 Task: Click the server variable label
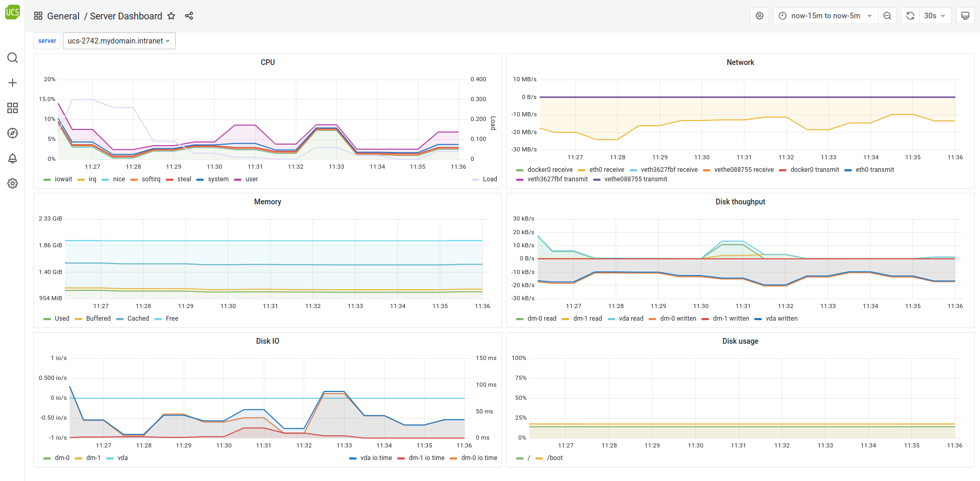pyautogui.click(x=47, y=41)
